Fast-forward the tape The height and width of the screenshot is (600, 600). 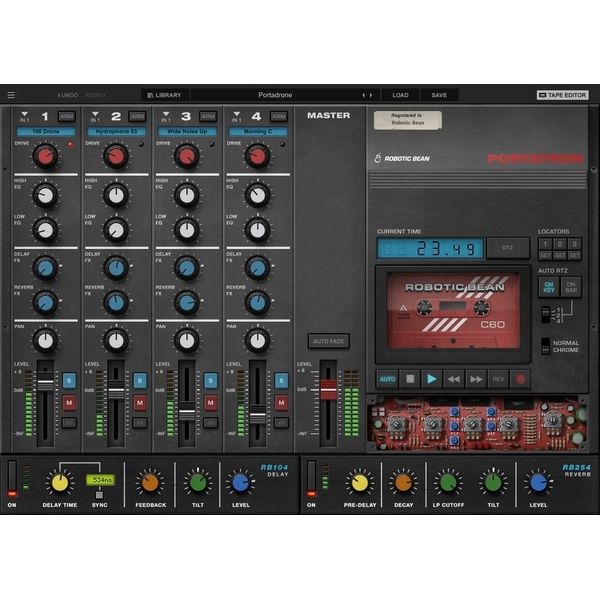[x=476, y=379]
